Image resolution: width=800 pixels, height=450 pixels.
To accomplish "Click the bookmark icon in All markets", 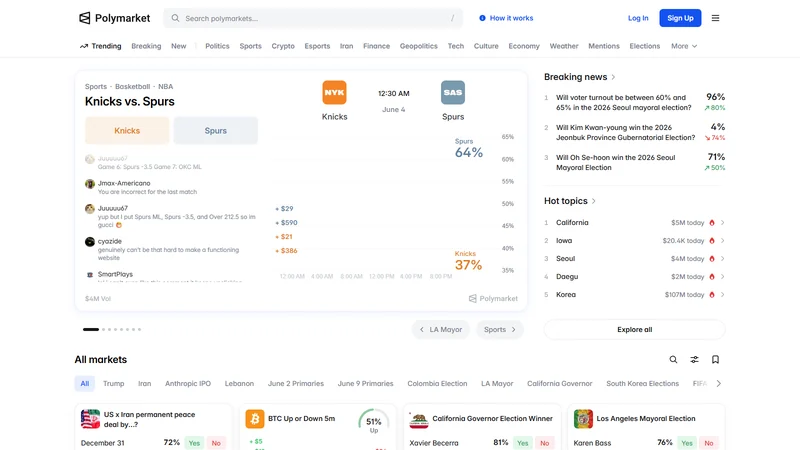I will pyautogui.click(x=715, y=360).
